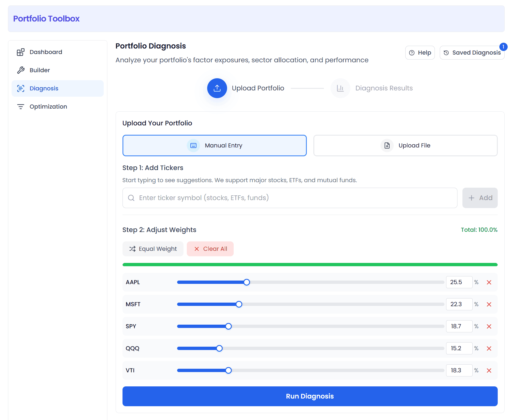
Task: Click the Total: 100.0% text
Action: 479,230
